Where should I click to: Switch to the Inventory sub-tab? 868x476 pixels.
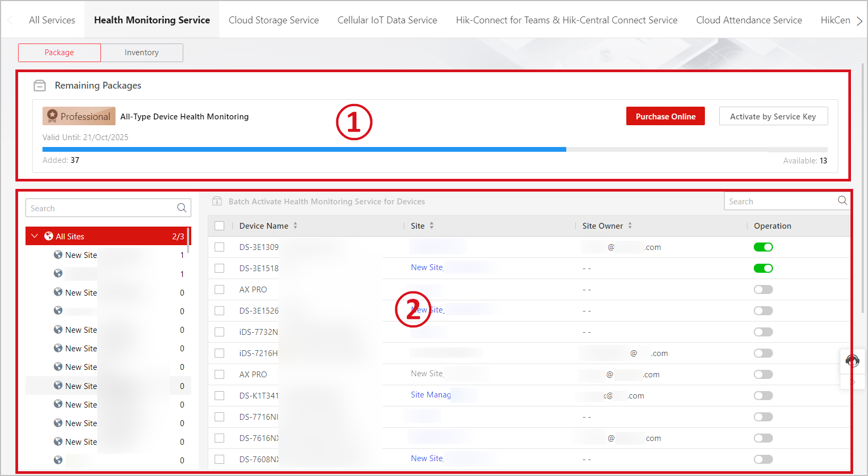click(x=142, y=53)
